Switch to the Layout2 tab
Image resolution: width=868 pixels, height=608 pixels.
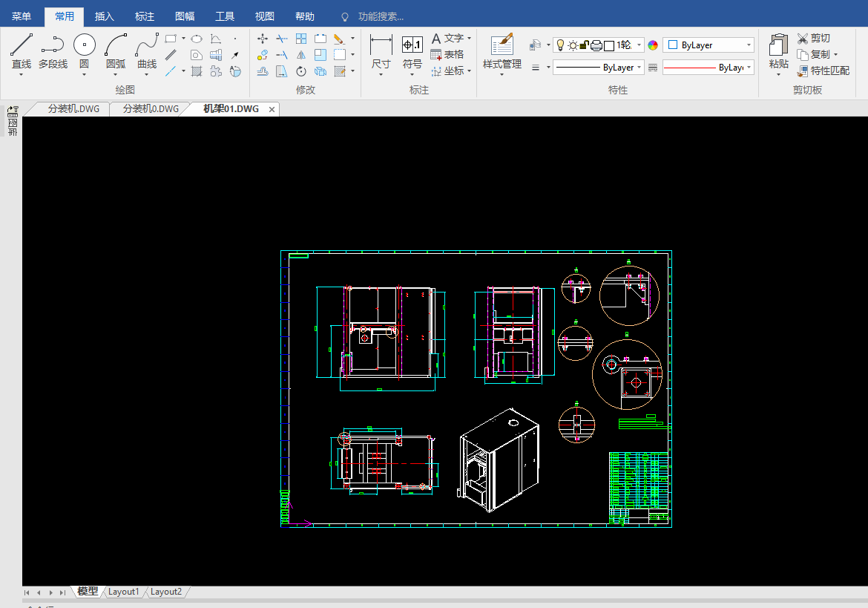click(x=166, y=592)
